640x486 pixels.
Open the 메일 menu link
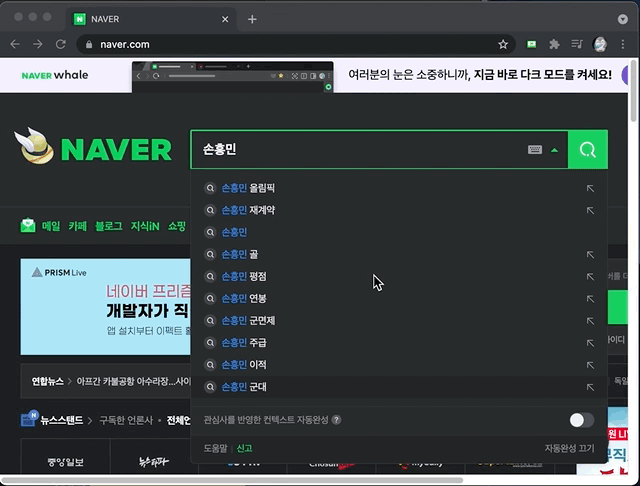coord(51,226)
